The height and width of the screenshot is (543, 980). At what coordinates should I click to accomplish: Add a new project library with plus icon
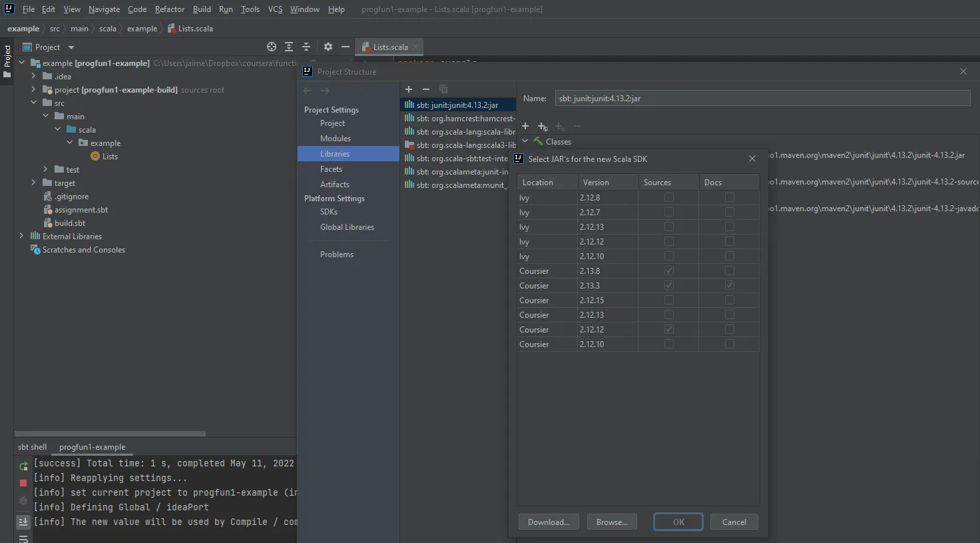point(409,89)
